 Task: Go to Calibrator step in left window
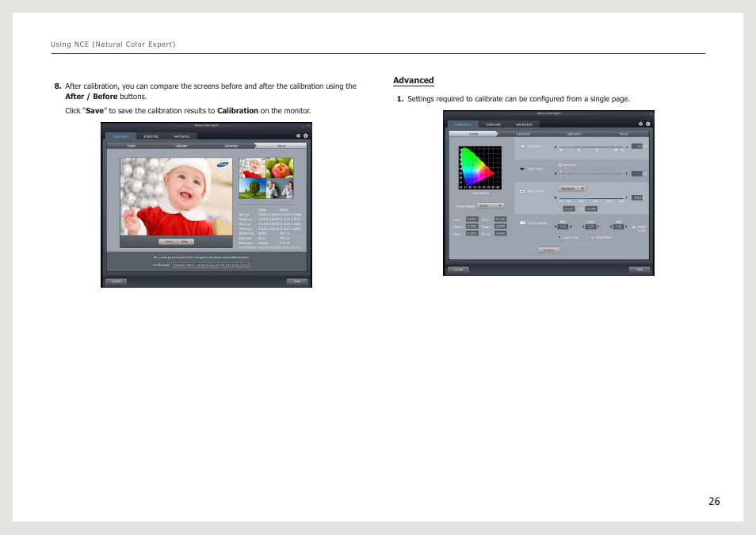181,146
